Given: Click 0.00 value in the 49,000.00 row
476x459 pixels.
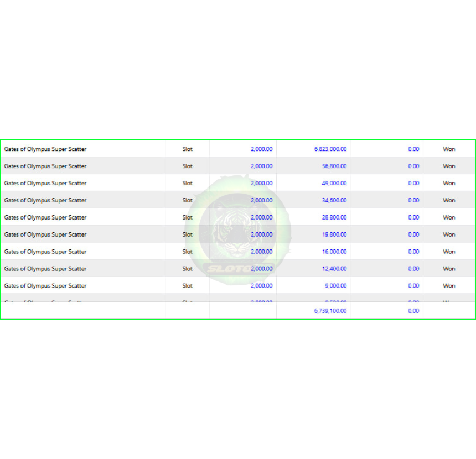Looking at the screenshot, I should 413,183.
